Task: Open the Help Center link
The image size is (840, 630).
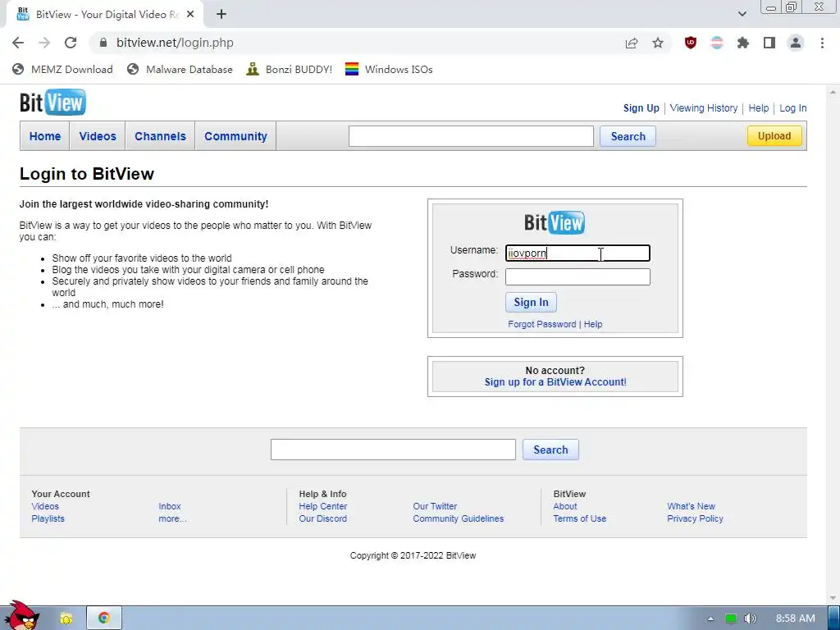Action: 323,506
